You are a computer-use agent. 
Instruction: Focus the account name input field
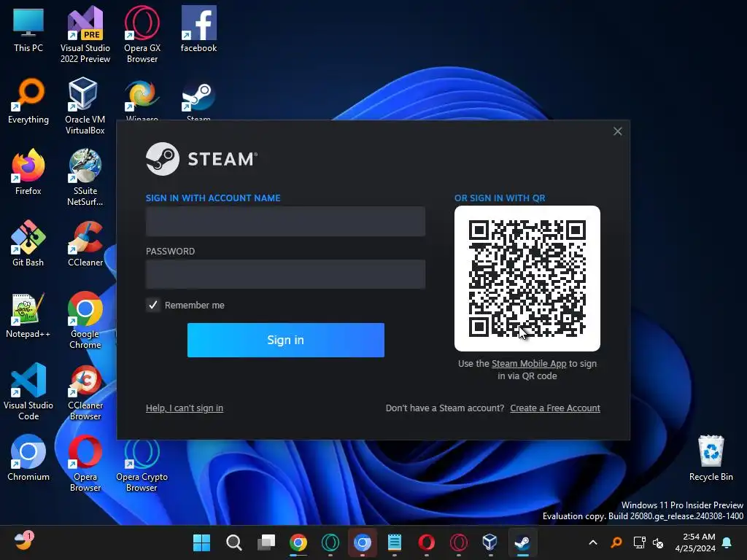tap(285, 222)
